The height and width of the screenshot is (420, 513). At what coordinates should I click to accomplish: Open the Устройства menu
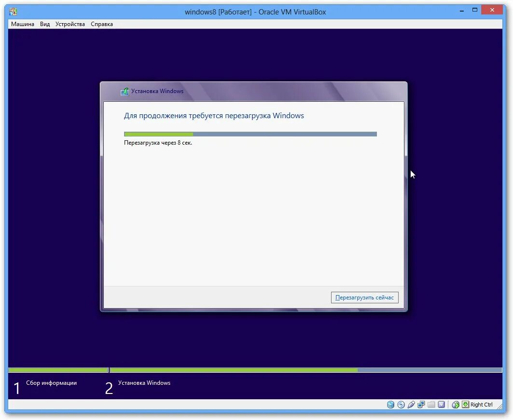click(x=70, y=24)
